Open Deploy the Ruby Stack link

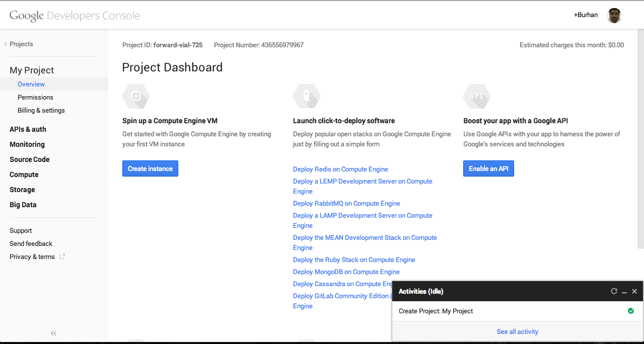click(354, 260)
